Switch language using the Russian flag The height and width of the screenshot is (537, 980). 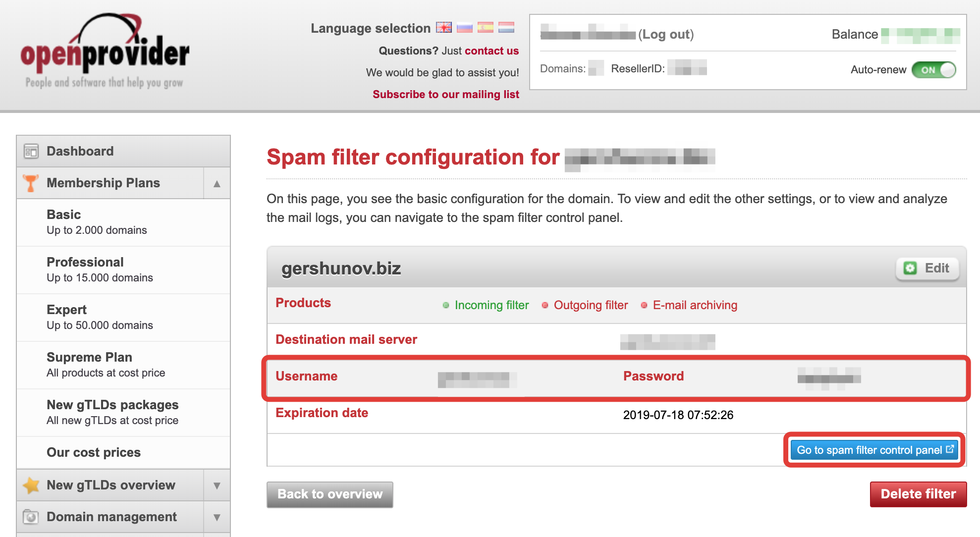tap(465, 28)
